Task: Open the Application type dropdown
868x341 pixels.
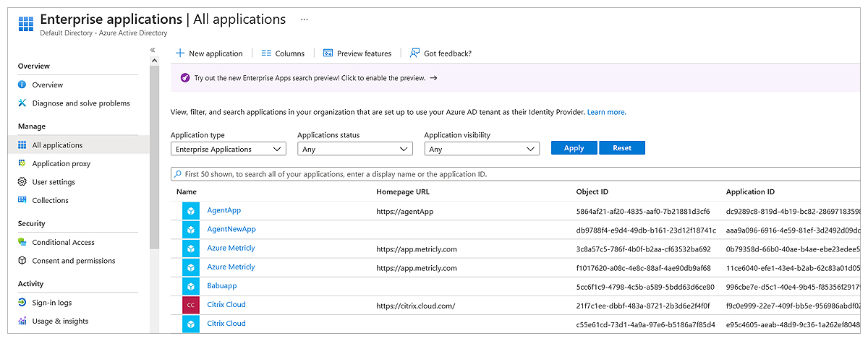Action: (x=229, y=149)
